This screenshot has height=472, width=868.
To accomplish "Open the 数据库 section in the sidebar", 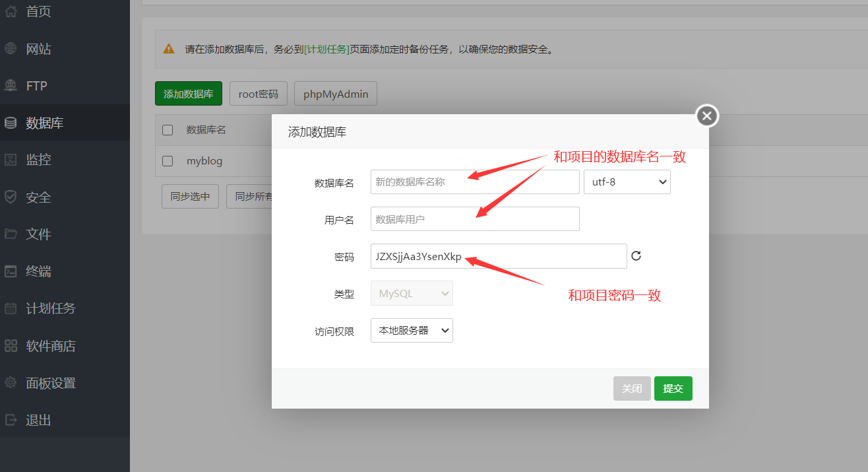I will pyautogui.click(x=40, y=122).
